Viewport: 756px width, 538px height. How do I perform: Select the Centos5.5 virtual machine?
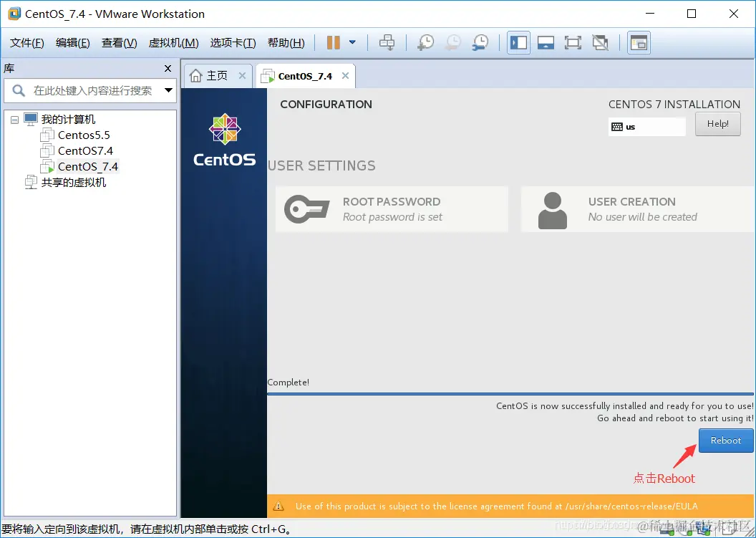click(84, 135)
